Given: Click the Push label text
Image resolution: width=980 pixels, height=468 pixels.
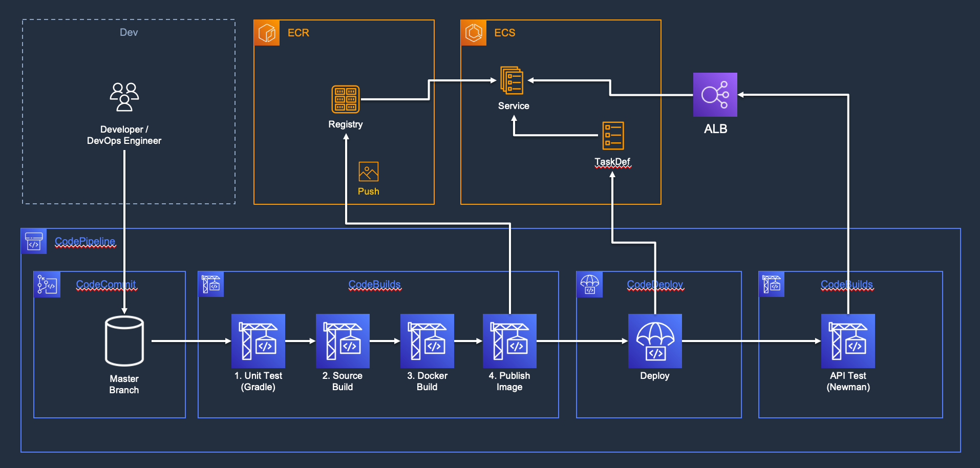Looking at the screenshot, I should click(369, 192).
